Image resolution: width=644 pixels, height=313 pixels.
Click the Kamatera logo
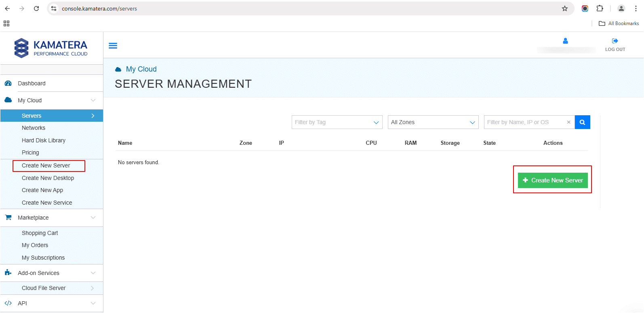[51, 48]
